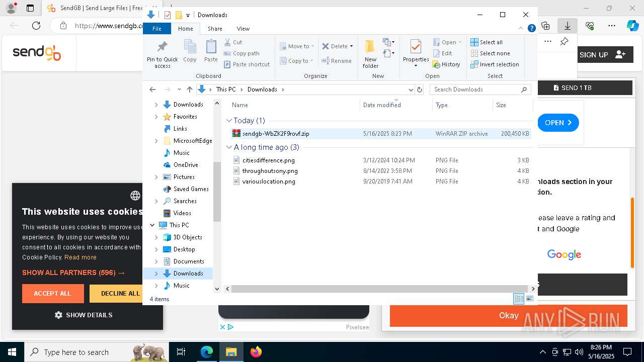The image size is (644, 362).
Task: Open the Copy to dropdown
Action: (x=297, y=61)
